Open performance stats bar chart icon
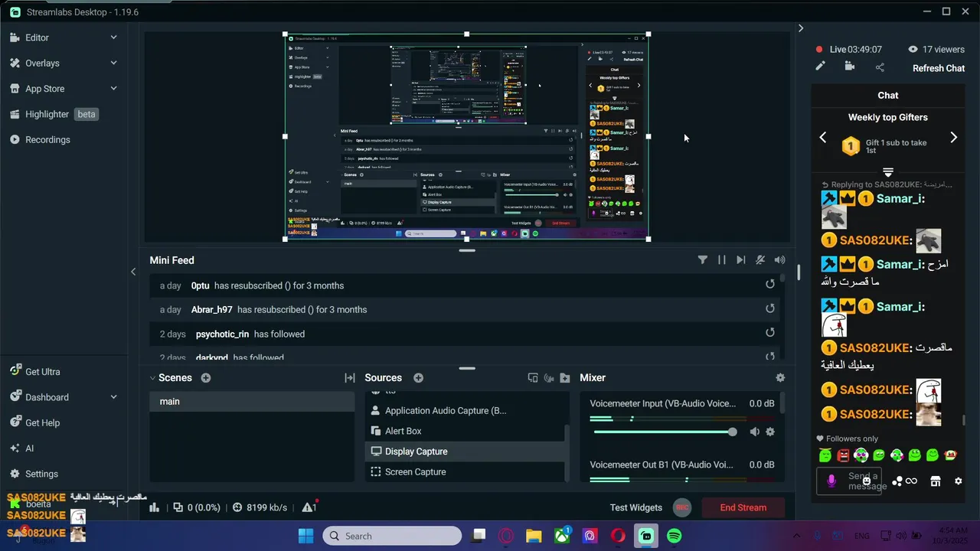This screenshot has height=551, width=980. coord(154,507)
